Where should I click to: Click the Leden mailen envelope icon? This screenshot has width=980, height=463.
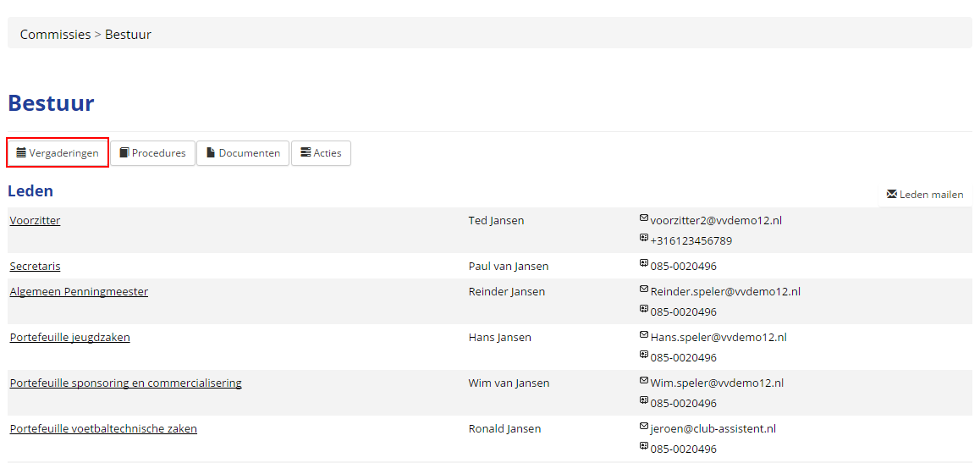point(891,194)
